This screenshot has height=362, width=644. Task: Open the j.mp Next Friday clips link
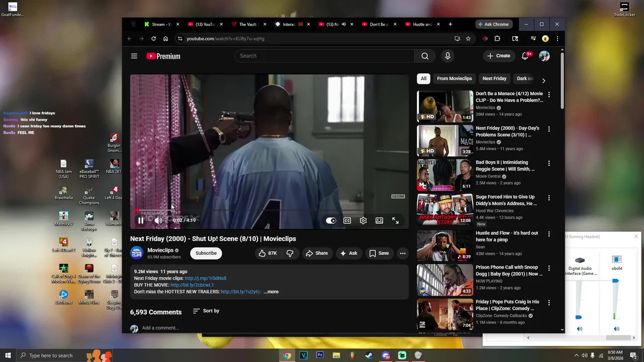(205, 278)
